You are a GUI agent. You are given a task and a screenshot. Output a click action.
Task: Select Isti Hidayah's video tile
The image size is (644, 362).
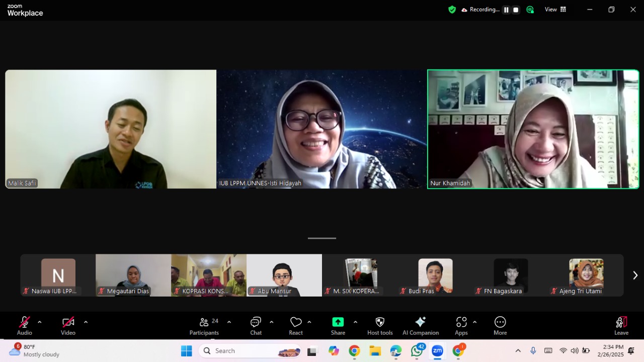click(322, 129)
